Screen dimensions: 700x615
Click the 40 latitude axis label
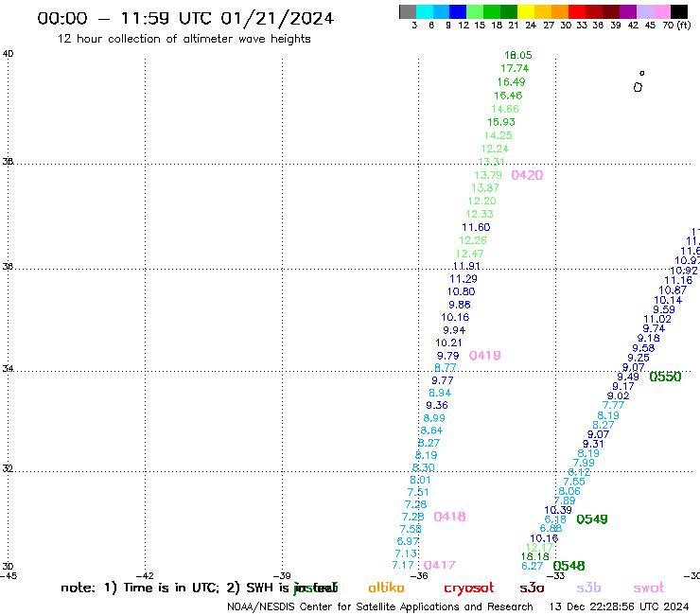(8, 54)
